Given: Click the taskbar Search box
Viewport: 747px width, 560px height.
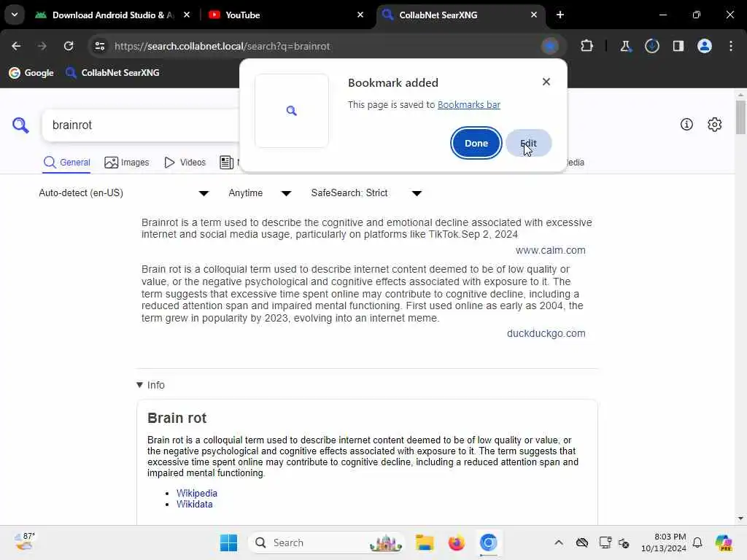Looking at the screenshot, I should 326,542.
